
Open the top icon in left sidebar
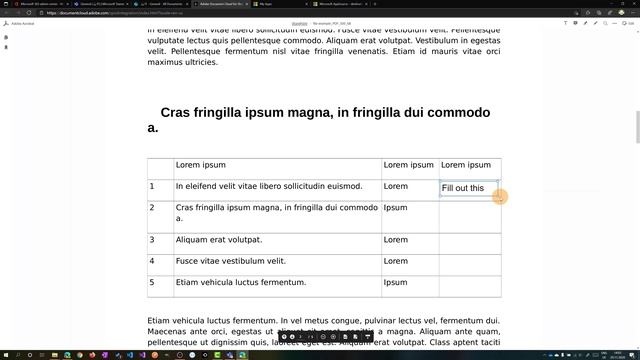pyautogui.click(x=6, y=37)
